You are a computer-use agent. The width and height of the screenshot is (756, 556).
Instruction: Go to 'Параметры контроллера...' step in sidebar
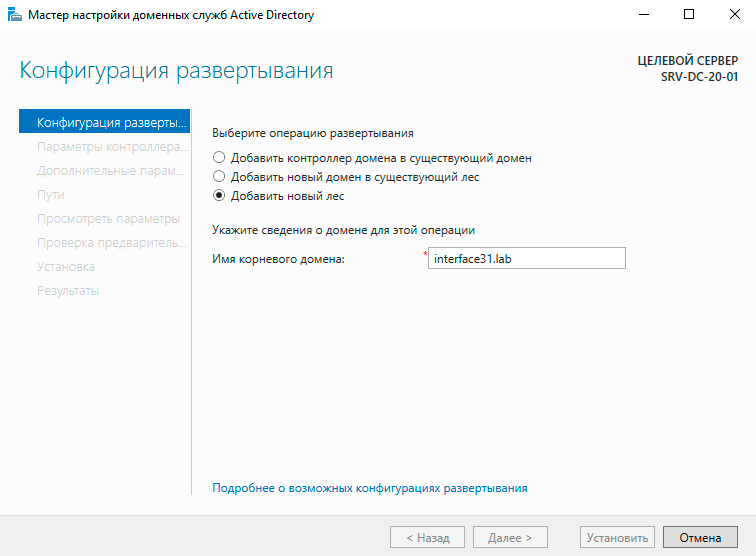[113, 147]
